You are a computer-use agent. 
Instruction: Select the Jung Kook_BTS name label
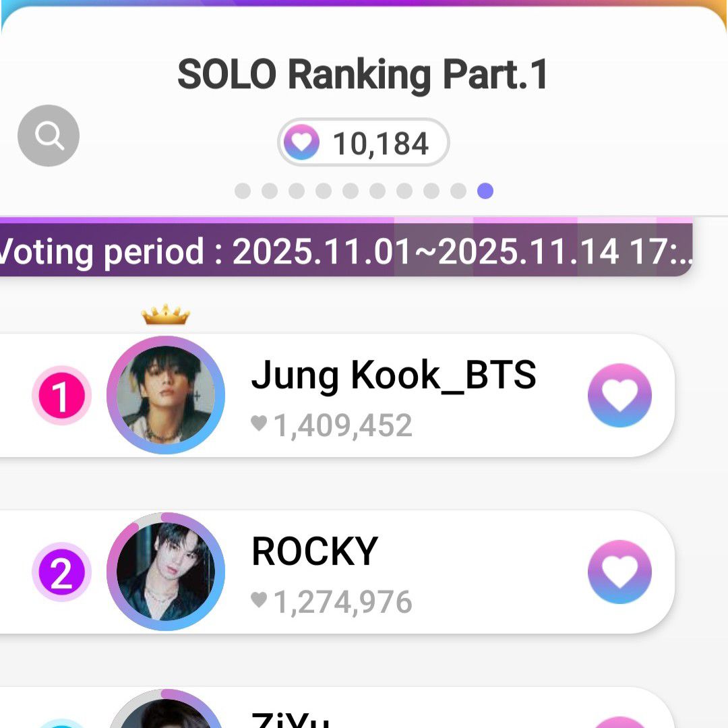point(394,375)
